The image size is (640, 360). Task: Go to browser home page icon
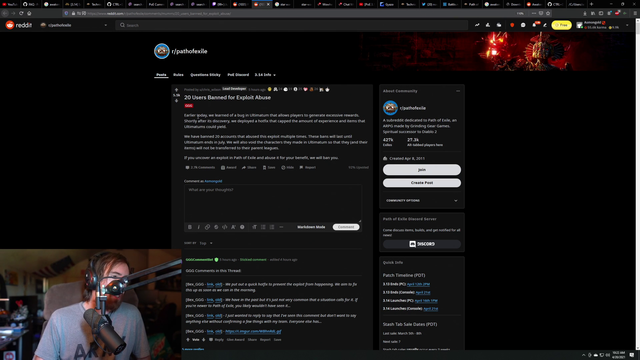point(29,13)
